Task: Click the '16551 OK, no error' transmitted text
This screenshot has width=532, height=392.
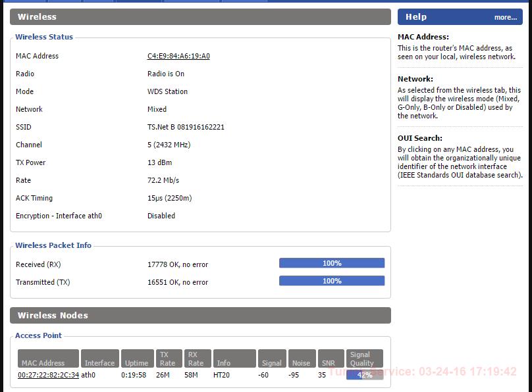Action: pos(178,282)
